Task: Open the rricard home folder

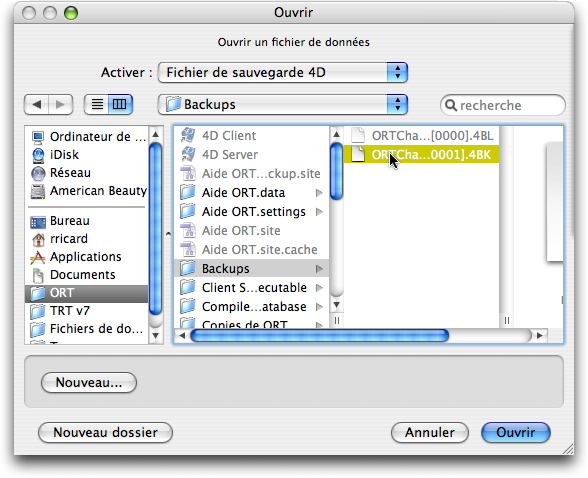Action: pyautogui.click(x=69, y=238)
